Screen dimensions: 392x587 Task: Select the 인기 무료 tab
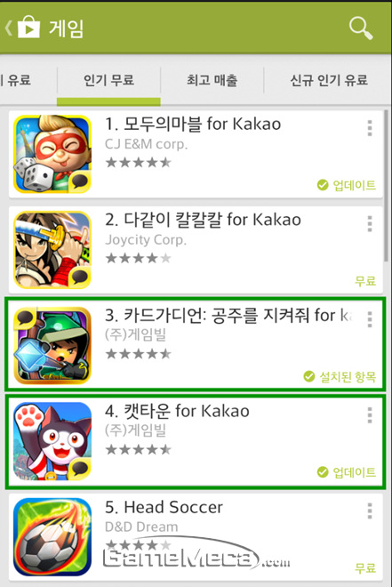click(108, 80)
